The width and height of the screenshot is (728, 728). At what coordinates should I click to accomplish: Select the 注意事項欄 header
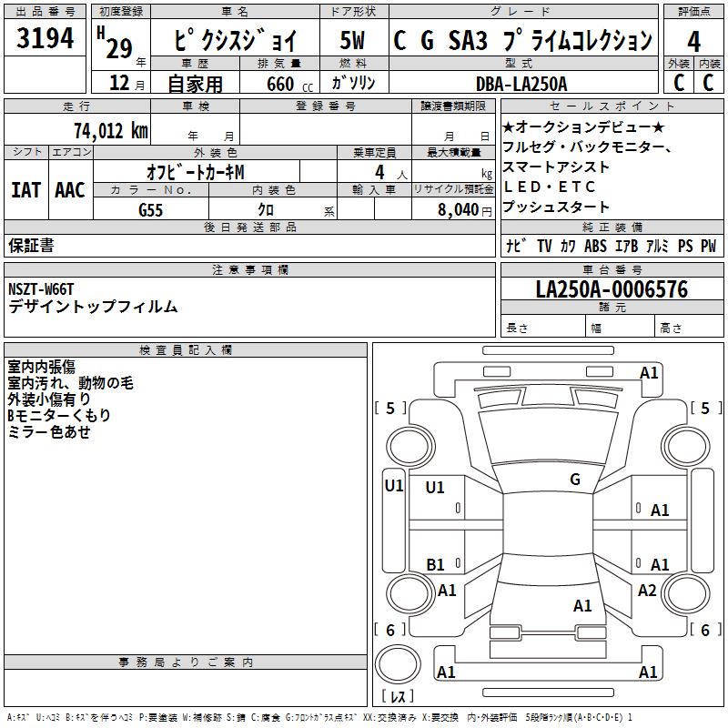(249, 269)
